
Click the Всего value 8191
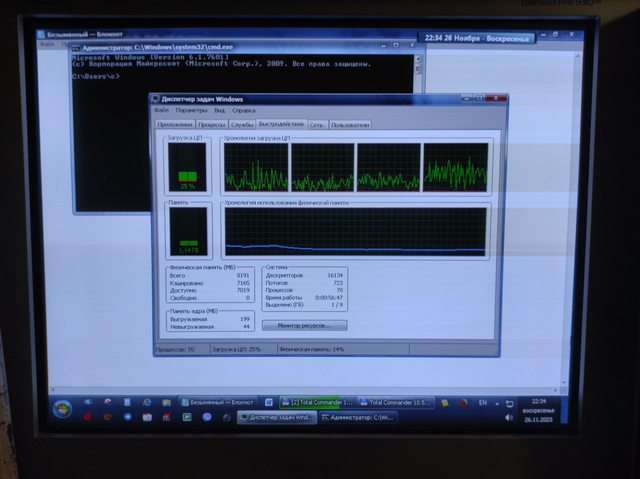[x=243, y=276]
